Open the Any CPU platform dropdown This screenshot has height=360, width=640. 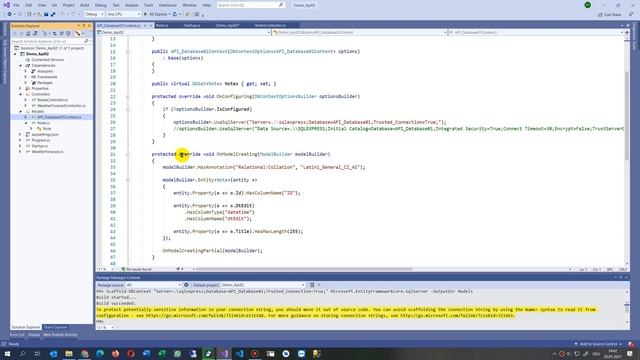(123, 14)
